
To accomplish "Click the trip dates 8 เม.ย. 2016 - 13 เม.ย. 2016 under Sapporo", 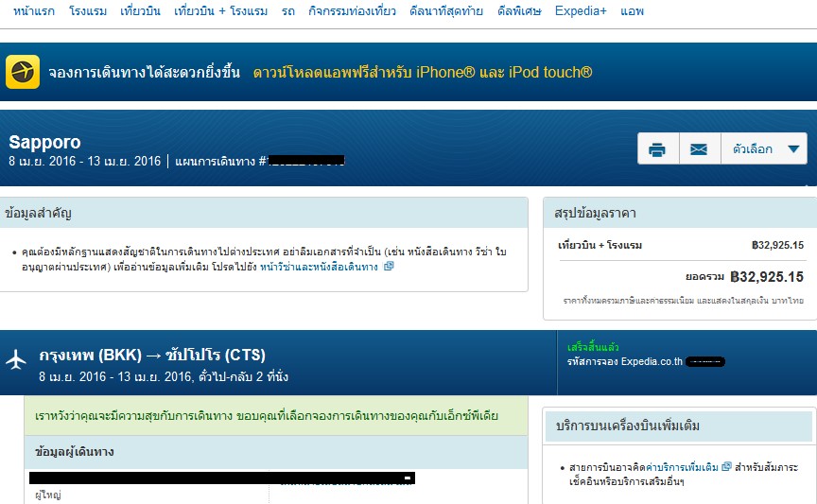I will 84,162.
